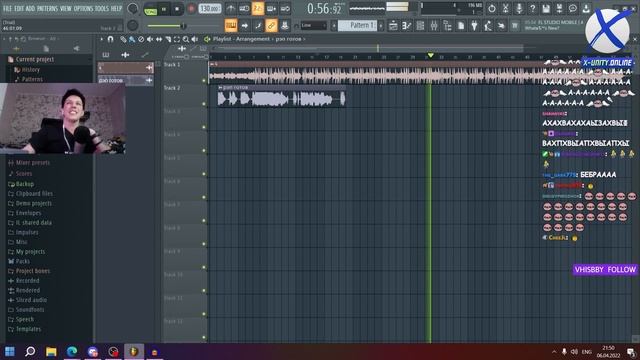Click the green playhead marker on the timeline

(x=430, y=55)
